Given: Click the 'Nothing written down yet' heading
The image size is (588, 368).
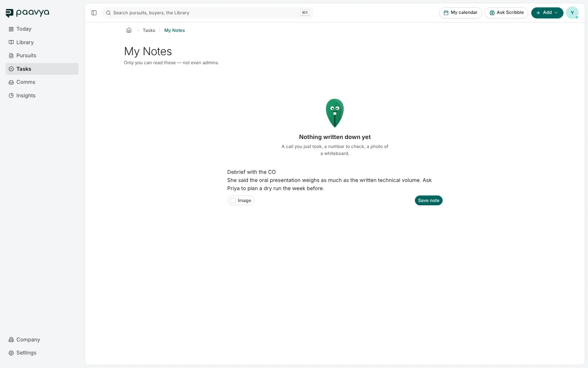Looking at the screenshot, I should tap(335, 137).
